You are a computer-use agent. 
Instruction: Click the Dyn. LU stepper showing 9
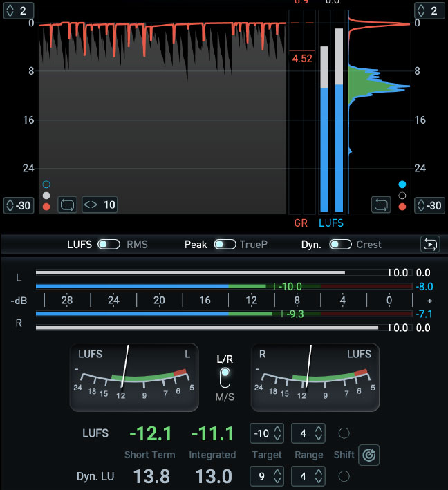click(267, 476)
